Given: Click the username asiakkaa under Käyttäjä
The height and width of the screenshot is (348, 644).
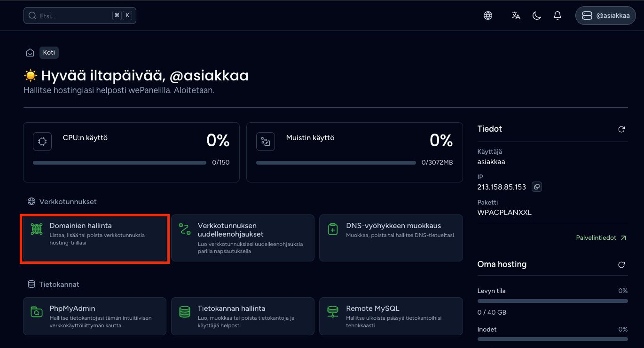Looking at the screenshot, I should (x=491, y=161).
